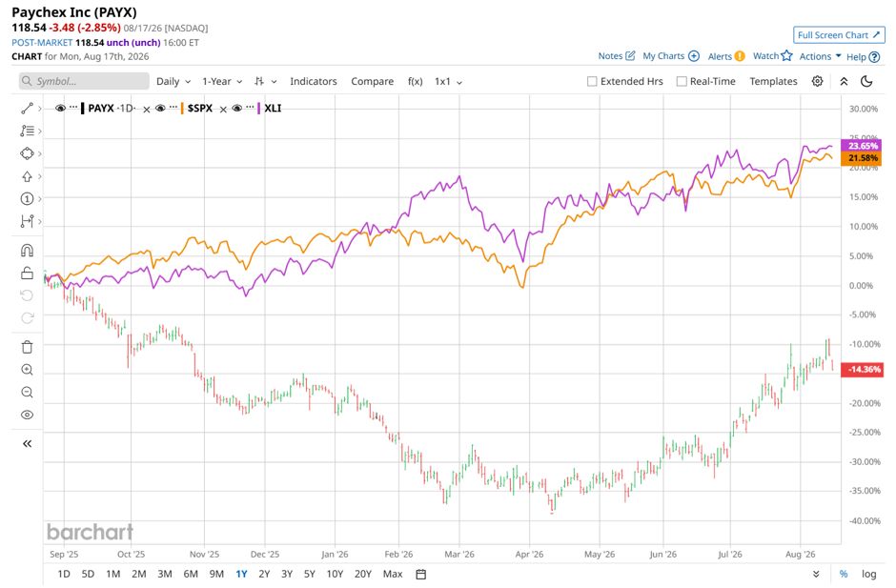This screenshot has width=896, height=588.
Task: Toggle log scale button
Action: tap(868, 574)
